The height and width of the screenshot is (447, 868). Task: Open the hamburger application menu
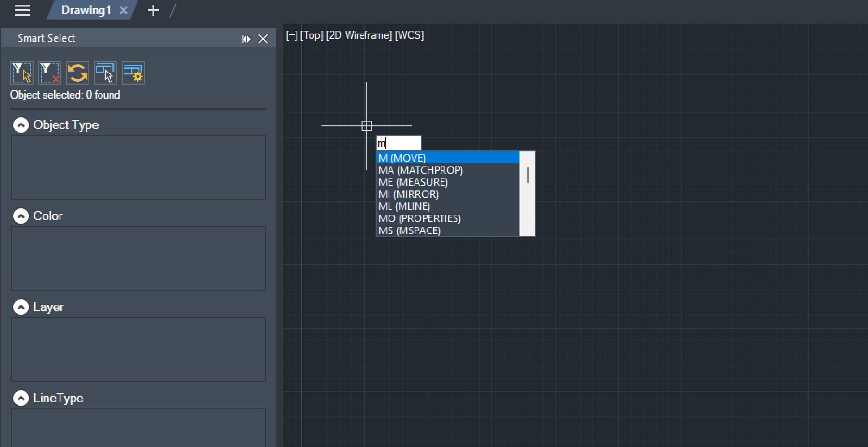point(22,10)
